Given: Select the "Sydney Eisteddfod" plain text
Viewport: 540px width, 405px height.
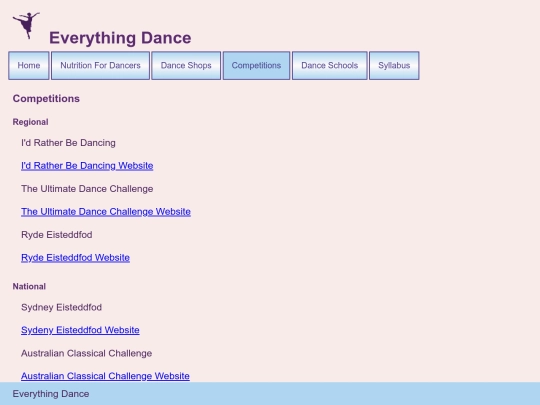Looking at the screenshot, I should tap(61, 307).
